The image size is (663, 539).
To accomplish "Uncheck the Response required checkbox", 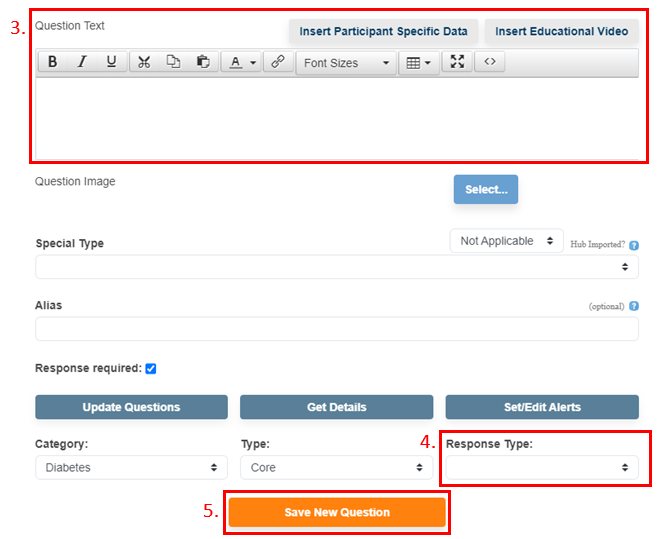I will pos(151,368).
